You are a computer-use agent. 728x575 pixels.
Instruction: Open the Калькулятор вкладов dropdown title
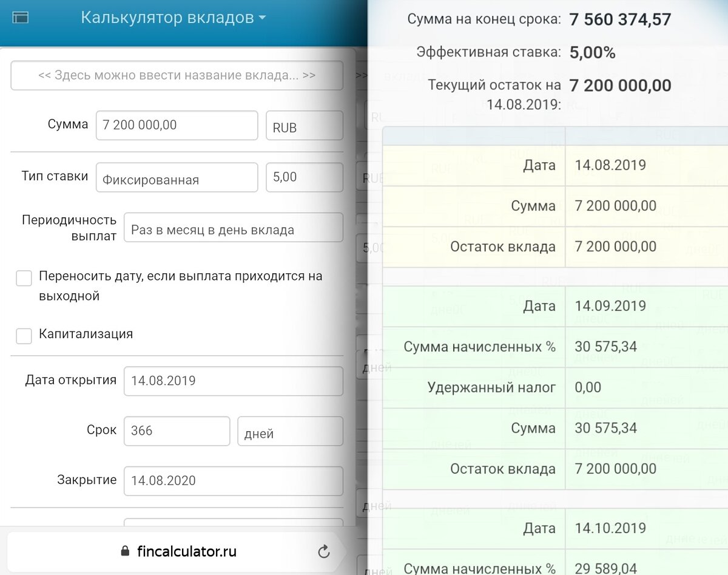point(174,18)
